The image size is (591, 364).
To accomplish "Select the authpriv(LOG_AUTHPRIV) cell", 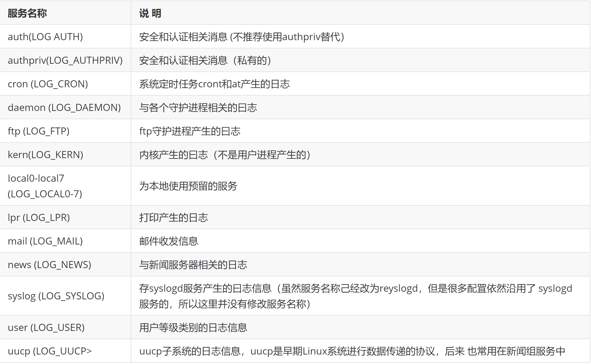I will pos(65,60).
